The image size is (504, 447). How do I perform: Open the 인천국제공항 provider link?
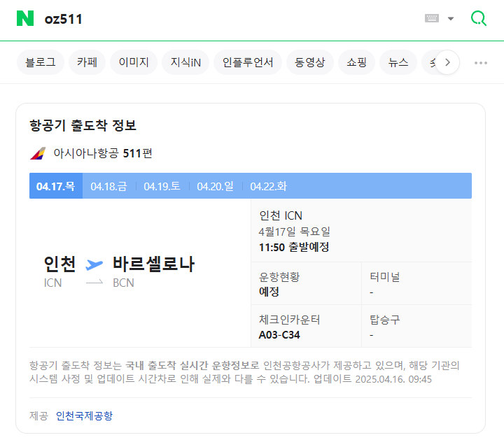click(x=84, y=416)
